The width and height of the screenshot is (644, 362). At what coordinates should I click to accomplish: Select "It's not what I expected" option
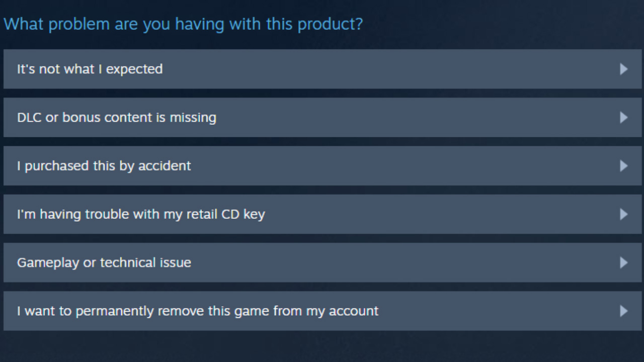(x=90, y=69)
